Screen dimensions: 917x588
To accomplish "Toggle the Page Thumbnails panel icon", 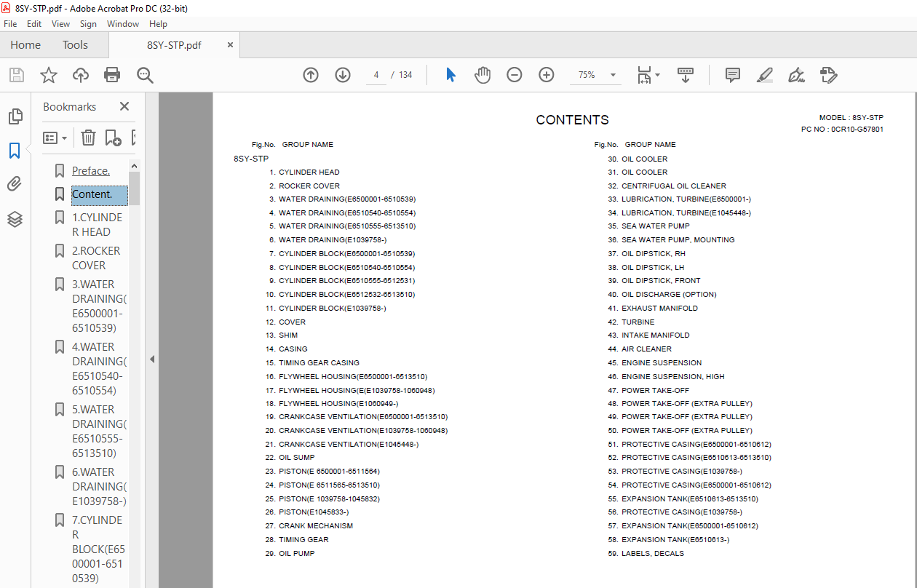I will click(15, 116).
